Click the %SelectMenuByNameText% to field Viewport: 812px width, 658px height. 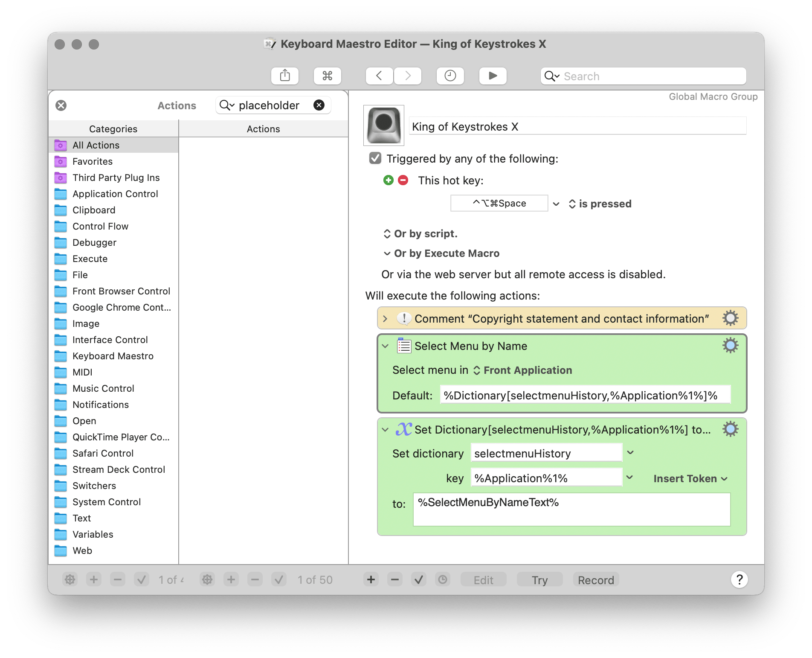571,509
